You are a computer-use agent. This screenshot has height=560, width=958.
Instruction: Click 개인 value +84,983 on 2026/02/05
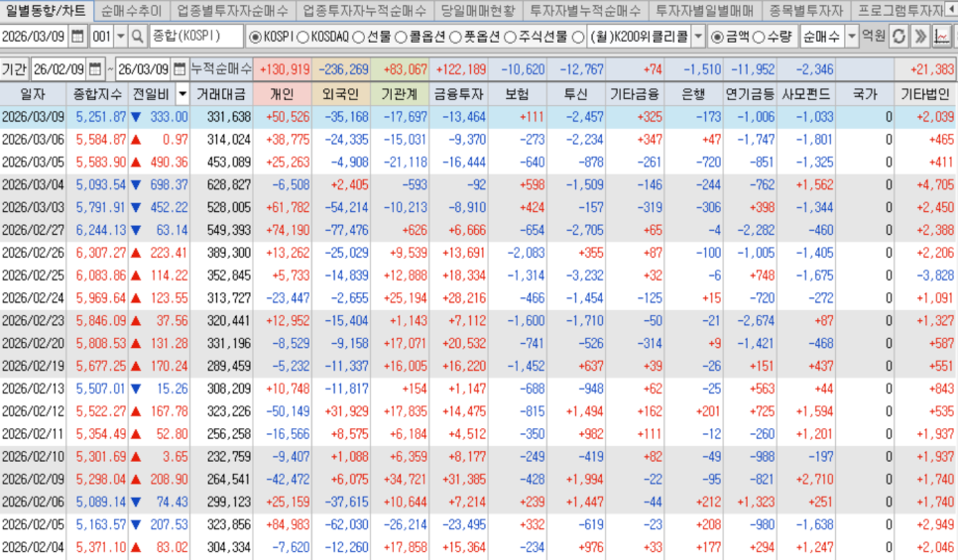tap(288, 524)
